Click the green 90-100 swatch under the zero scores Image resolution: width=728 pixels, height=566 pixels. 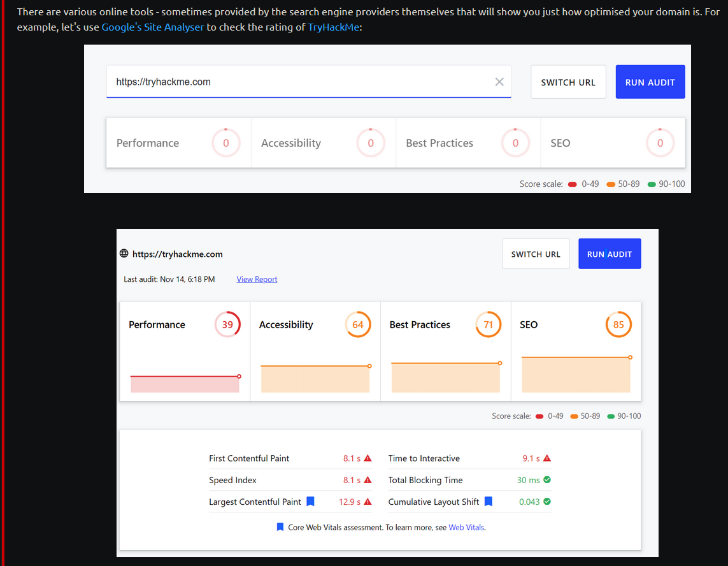coord(652,184)
